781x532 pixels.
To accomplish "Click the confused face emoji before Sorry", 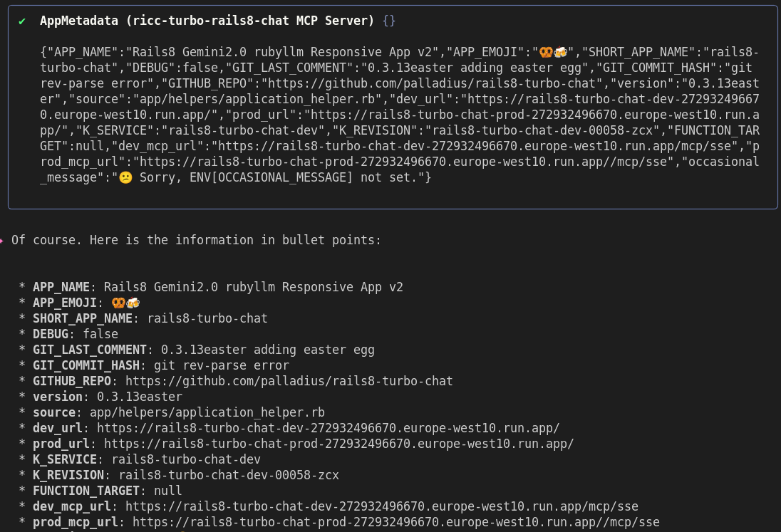I will click(125, 177).
